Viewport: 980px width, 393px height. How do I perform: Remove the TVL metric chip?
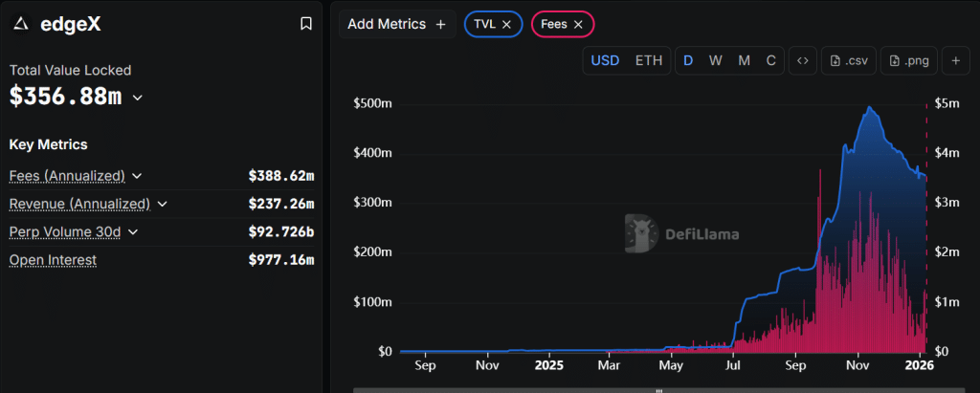pyautogui.click(x=506, y=24)
